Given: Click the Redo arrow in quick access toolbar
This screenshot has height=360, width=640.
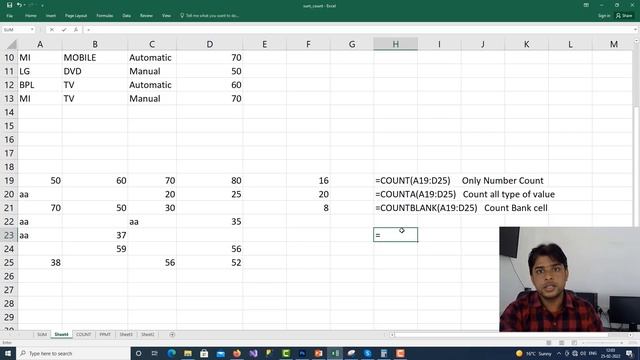Looking at the screenshot, I should (31, 5).
